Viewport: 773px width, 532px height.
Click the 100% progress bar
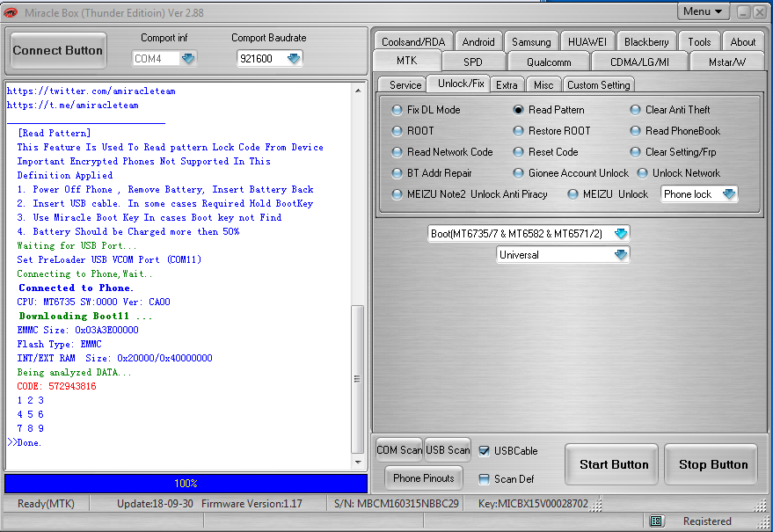click(186, 483)
